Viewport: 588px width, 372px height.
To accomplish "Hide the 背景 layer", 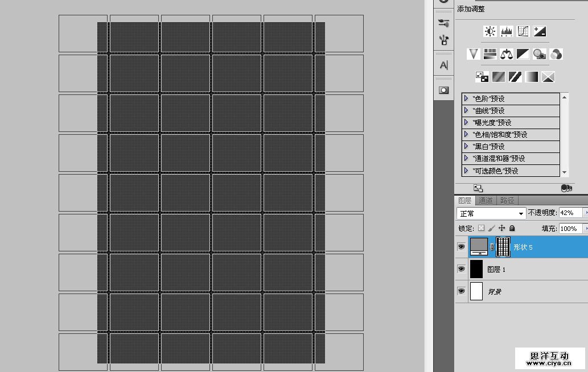I will [461, 291].
